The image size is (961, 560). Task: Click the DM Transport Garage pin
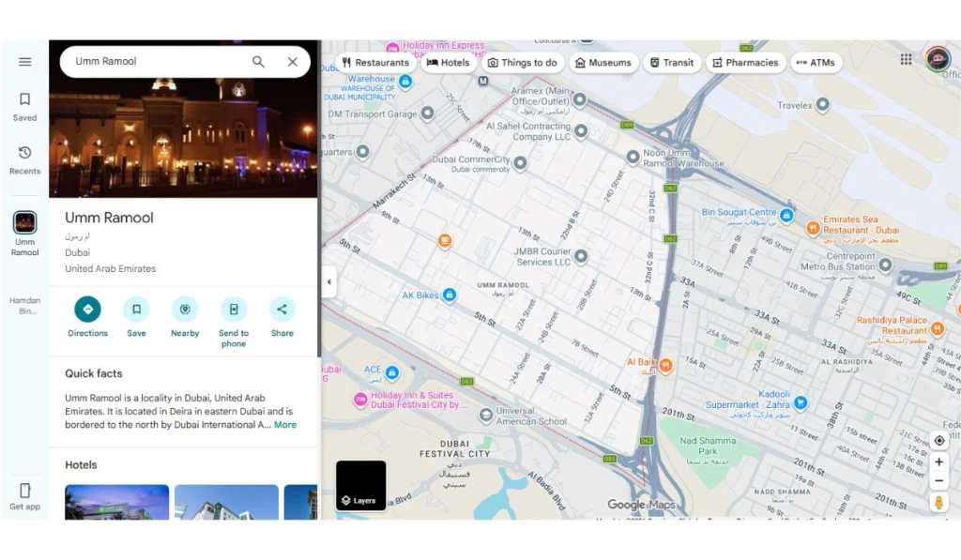[428, 113]
